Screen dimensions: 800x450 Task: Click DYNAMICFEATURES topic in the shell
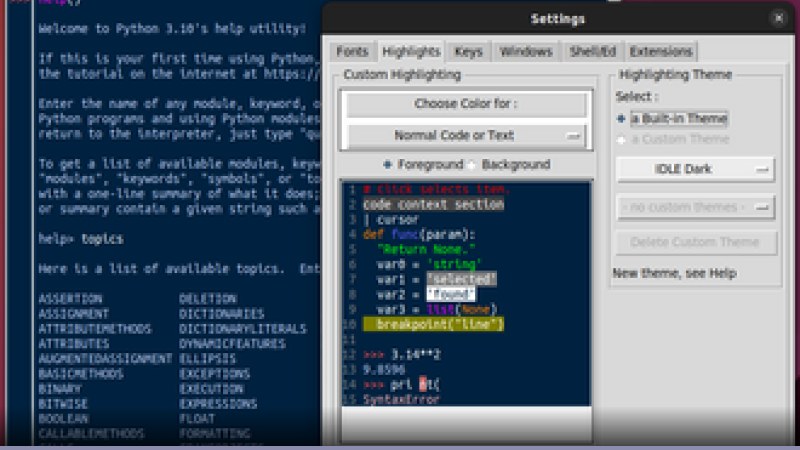pyautogui.click(x=232, y=344)
